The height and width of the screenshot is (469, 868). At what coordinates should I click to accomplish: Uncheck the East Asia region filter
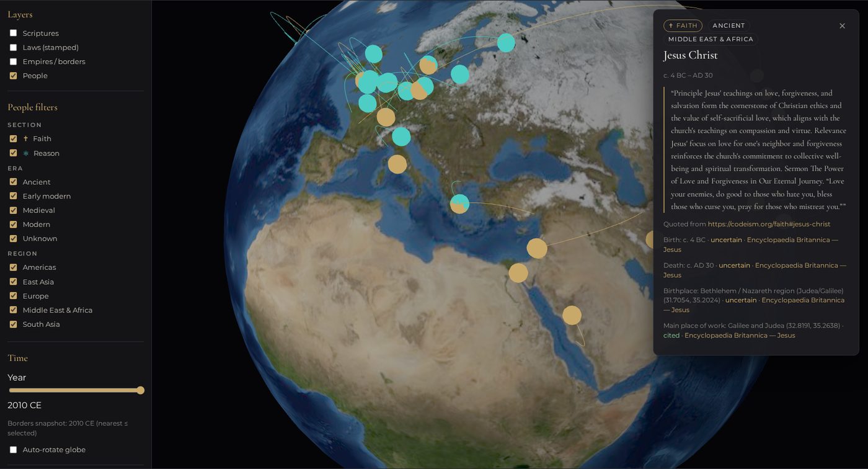click(13, 282)
